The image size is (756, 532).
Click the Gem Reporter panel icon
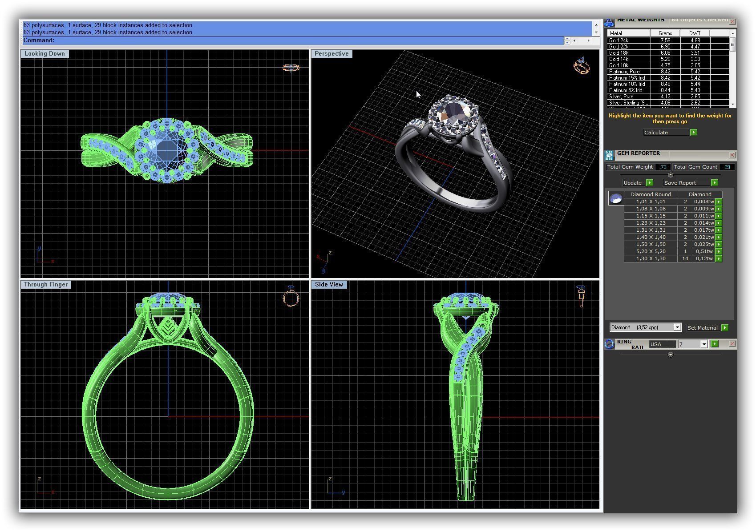pyautogui.click(x=610, y=155)
